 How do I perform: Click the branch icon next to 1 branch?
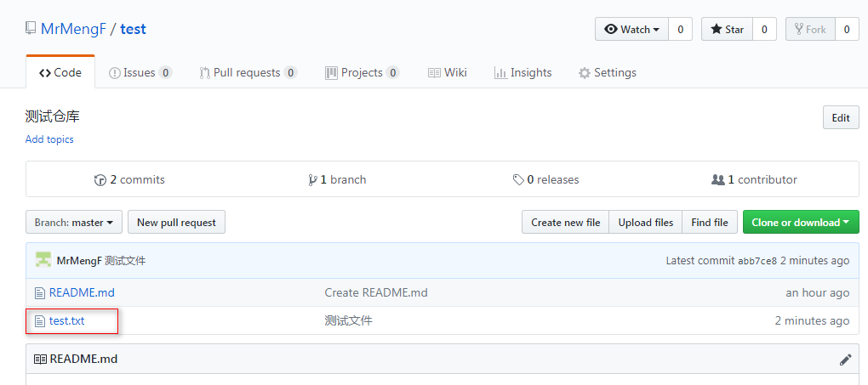(x=312, y=180)
